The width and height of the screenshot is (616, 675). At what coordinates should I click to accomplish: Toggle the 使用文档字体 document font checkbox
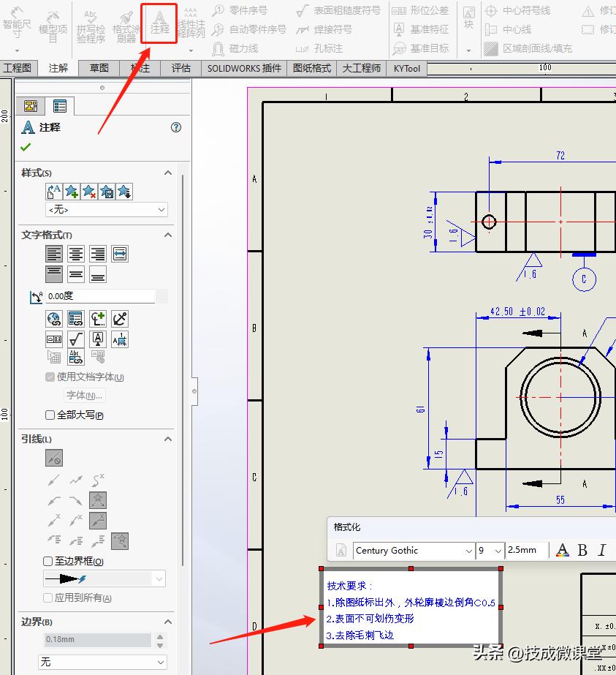(x=49, y=377)
